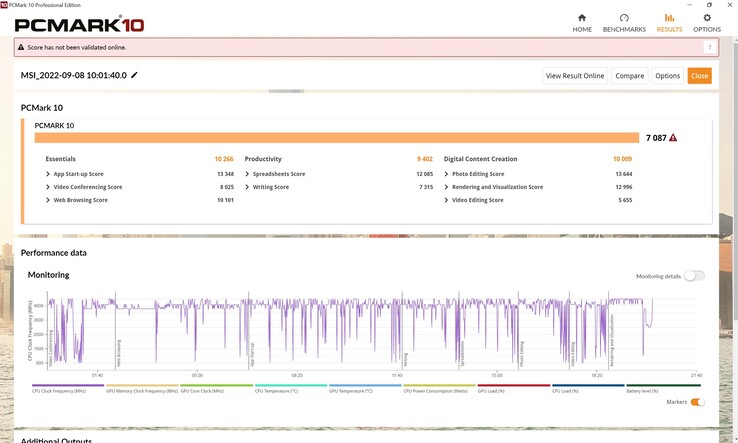Viewport: 738px width, 443px height.
Task: Toggle Monitoring details switch
Action: 695,275
